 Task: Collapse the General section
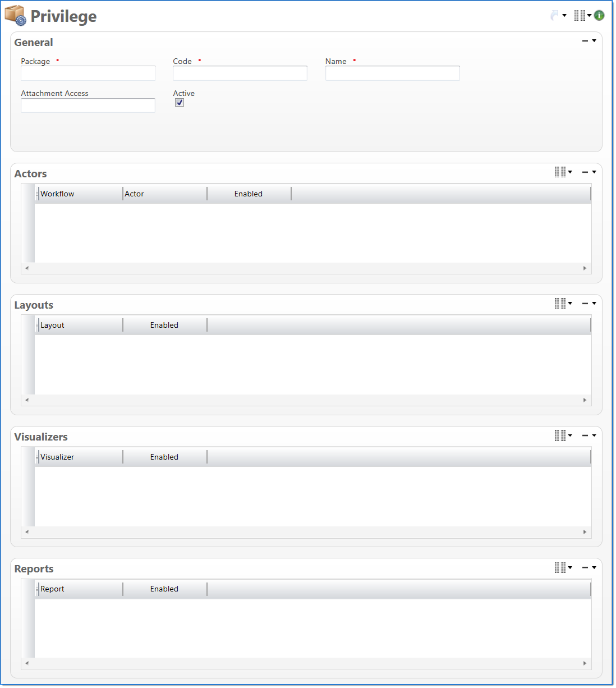585,41
